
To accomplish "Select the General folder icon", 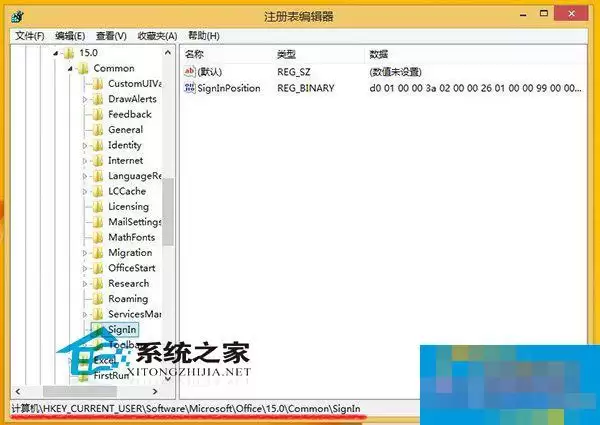I will coord(98,130).
